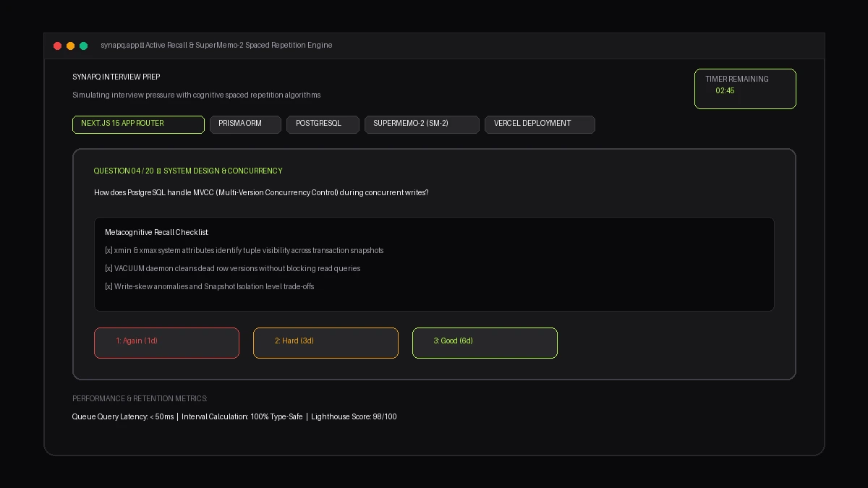Click the red close window dot
This screenshot has height=488, width=868.
pyautogui.click(x=58, y=46)
